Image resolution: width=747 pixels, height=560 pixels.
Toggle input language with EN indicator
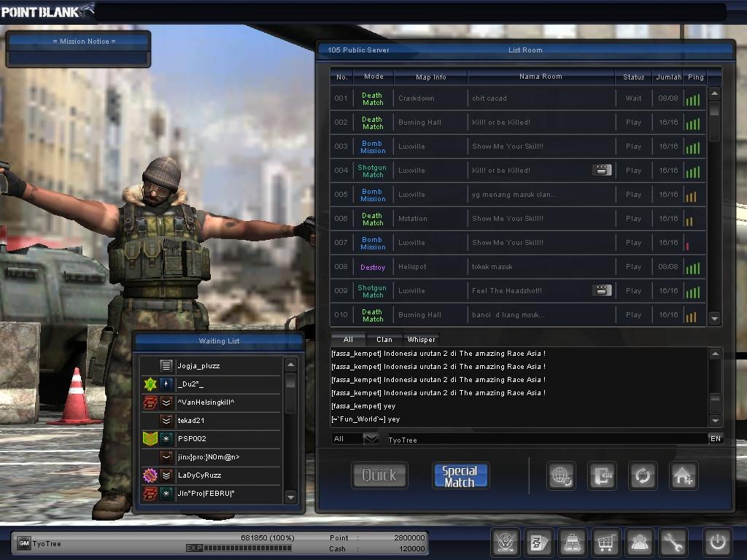click(x=716, y=438)
